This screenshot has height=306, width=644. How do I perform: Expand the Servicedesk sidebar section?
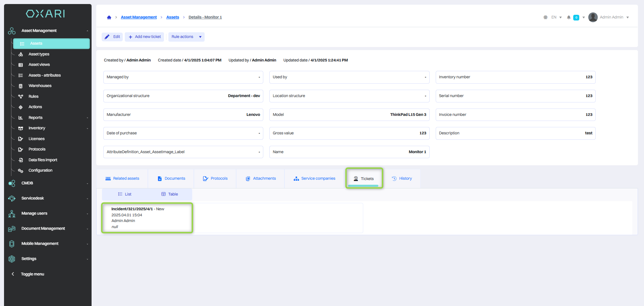click(x=33, y=198)
